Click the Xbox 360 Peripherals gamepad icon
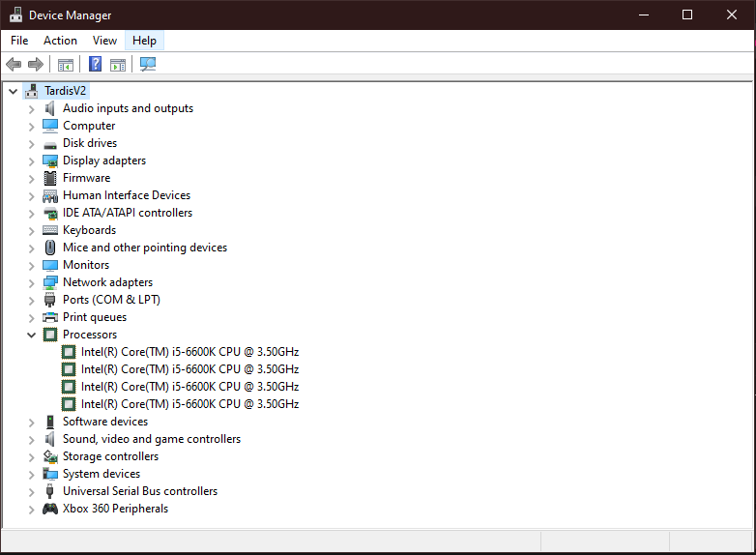This screenshot has height=555, width=756. (50, 509)
